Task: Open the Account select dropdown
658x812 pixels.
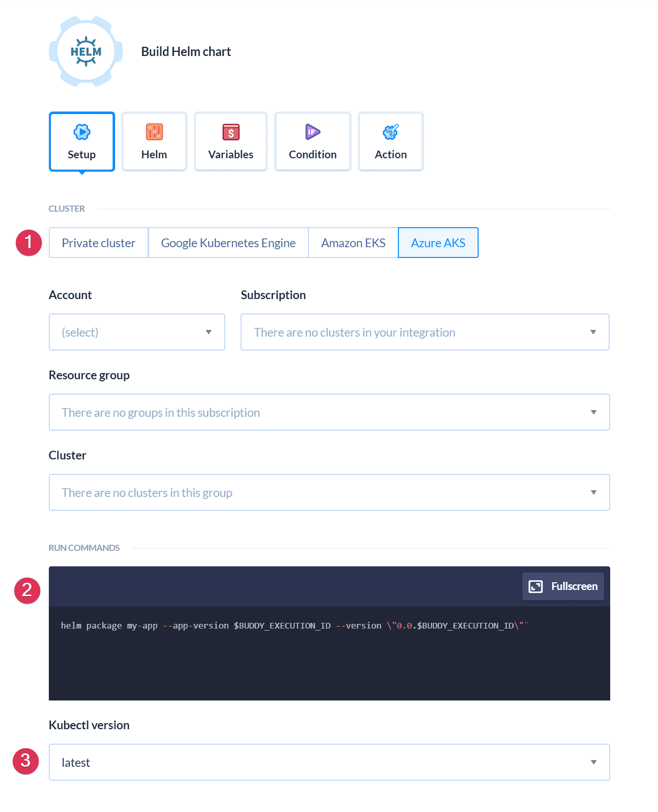Action: 137,332
